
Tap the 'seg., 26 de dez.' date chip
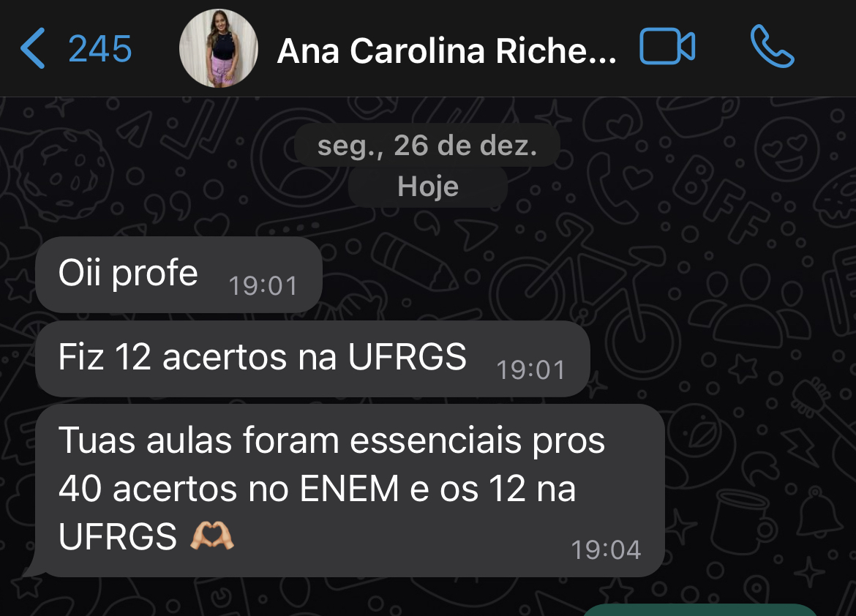pos(427,146)
